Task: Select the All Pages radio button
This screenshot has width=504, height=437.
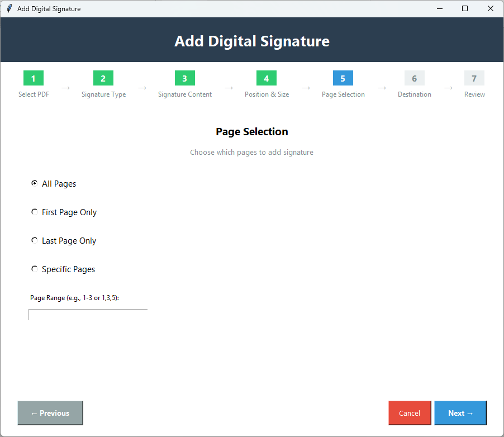Action: [x=34, y=183]
